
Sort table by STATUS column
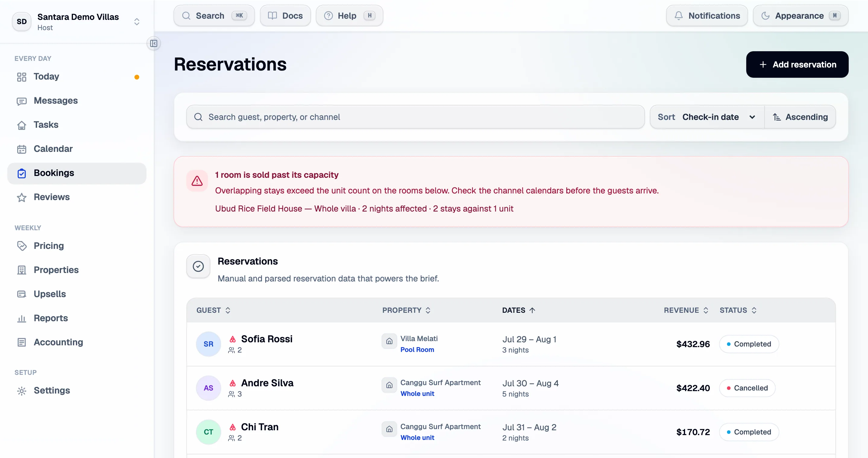738,310
